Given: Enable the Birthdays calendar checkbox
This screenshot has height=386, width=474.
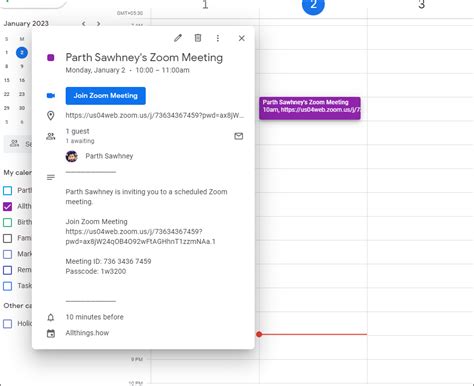Looking at the screenshot, I should pos(7,222).
